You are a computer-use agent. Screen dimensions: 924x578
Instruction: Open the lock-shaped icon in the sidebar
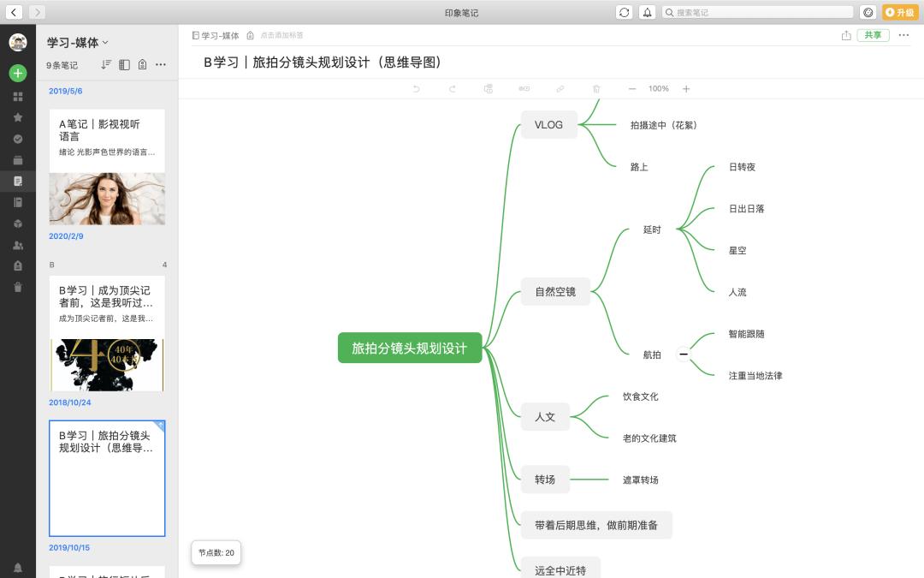(x=18, y=266)
